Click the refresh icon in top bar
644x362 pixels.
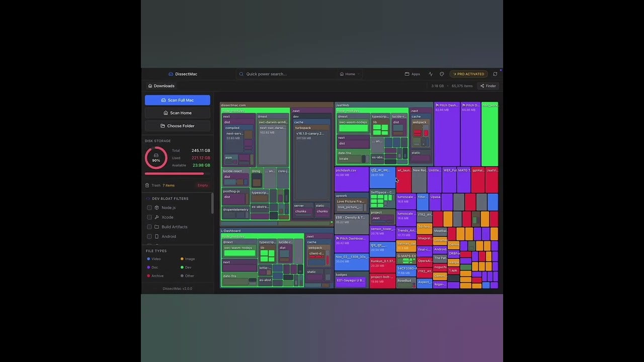(495, 74)
